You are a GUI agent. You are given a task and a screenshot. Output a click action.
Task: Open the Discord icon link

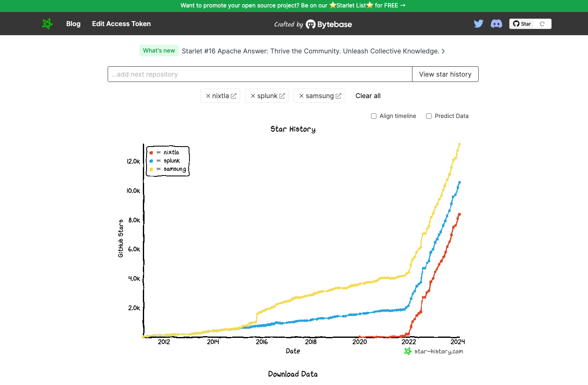[496, 24]
